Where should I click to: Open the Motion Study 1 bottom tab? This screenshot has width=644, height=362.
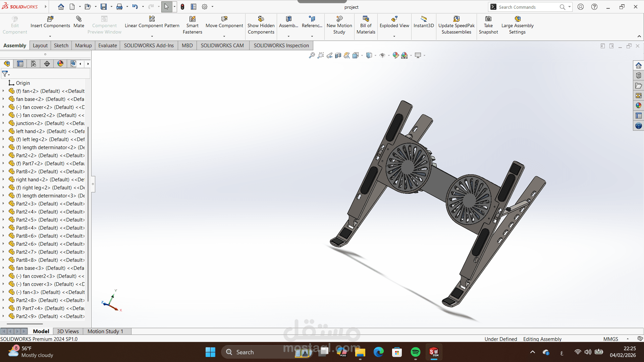[x=105, y=331]
